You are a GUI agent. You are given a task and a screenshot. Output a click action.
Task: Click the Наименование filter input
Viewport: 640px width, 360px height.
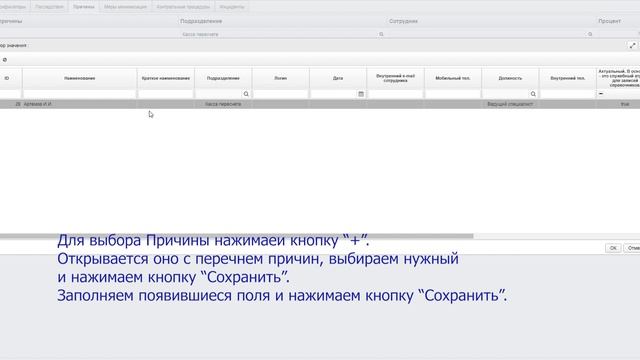click(x=80, y=94)
